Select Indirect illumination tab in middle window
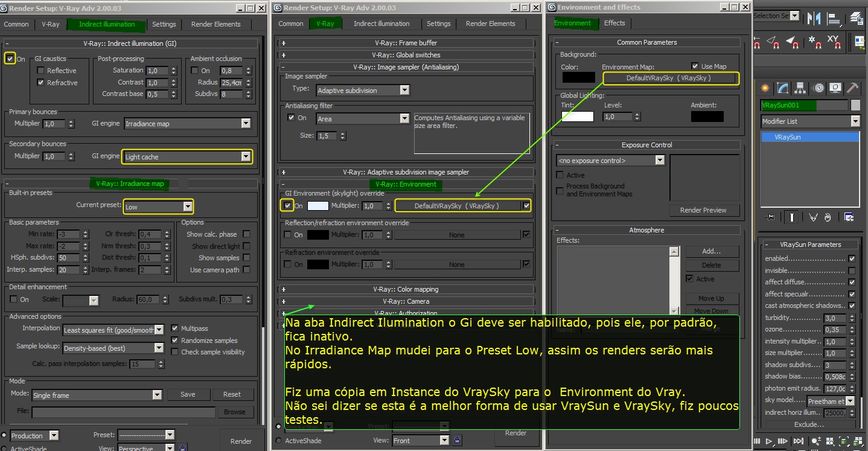 [381, 24]
